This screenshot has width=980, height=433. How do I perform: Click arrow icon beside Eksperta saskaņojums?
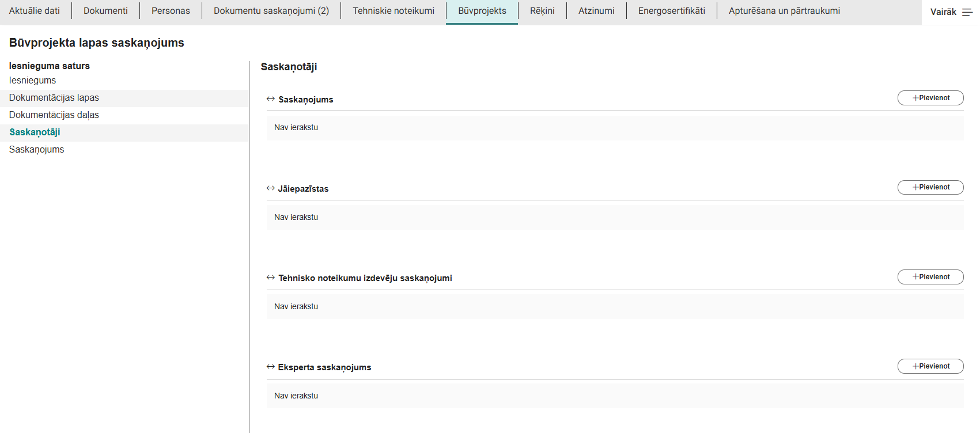coord(270,367)
